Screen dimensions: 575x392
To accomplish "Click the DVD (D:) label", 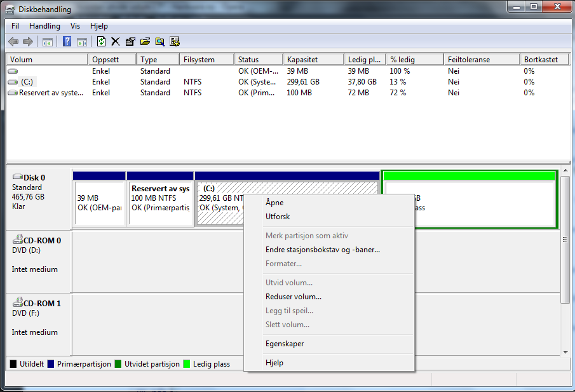I will click(26, 250).
